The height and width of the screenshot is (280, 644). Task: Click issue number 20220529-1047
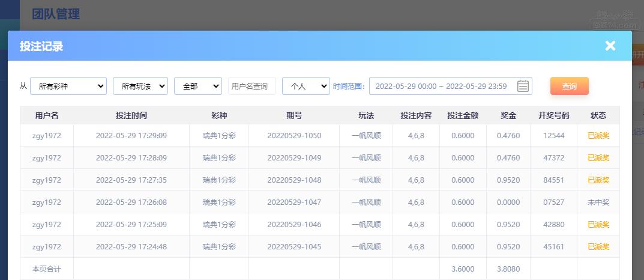point(294,202)
